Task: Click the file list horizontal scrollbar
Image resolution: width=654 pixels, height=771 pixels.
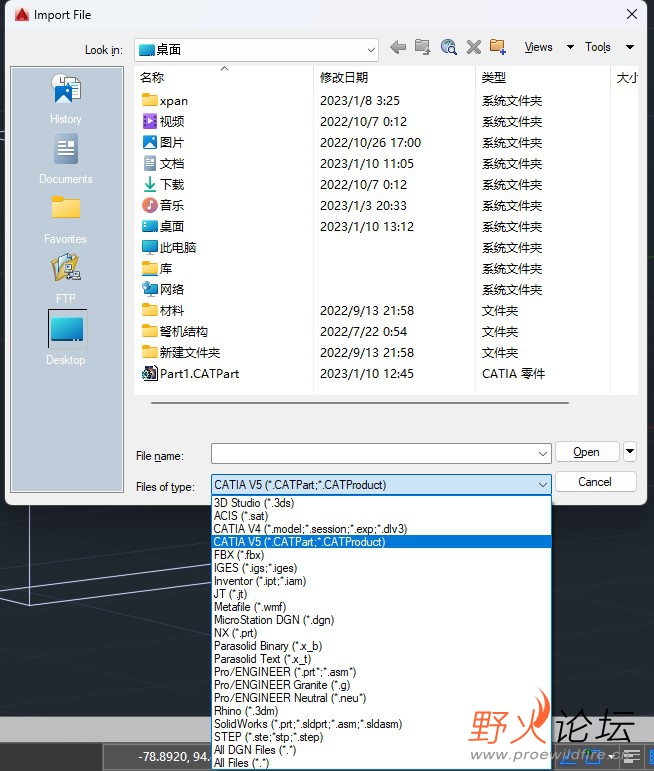Action: (360, 403)
